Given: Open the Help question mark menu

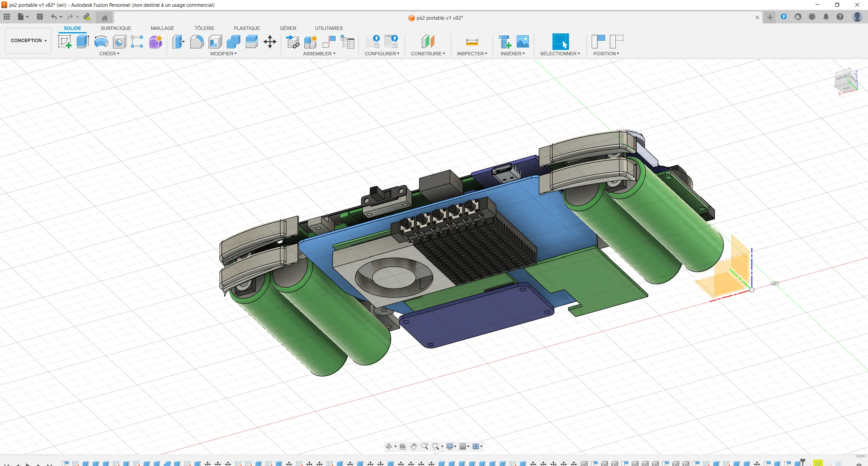Looking at the screenshot, I should pos(840,17).
